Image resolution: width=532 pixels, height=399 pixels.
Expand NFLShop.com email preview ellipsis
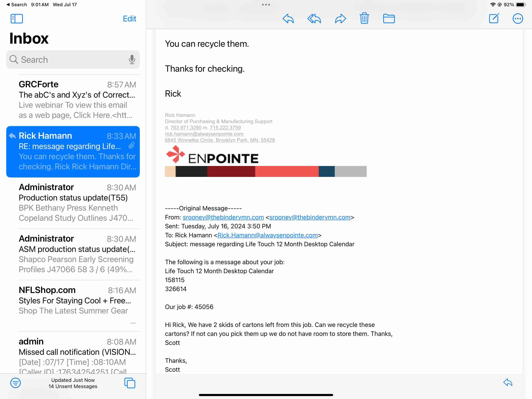click(x=133, y=323)
